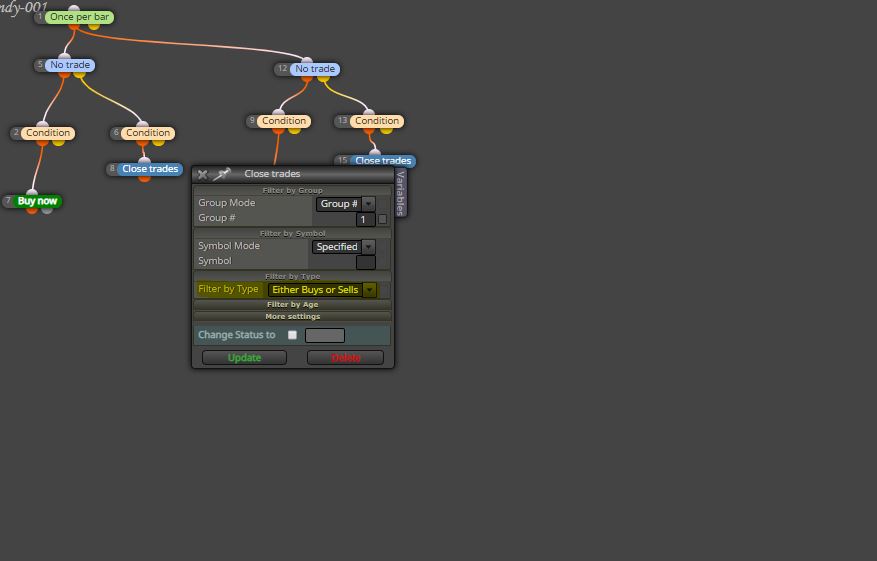This screenshot has width=877, height=561.
Task: Collapse the Filter by Symbol section header
Action: pyautogui.click(x=293, y=233)
